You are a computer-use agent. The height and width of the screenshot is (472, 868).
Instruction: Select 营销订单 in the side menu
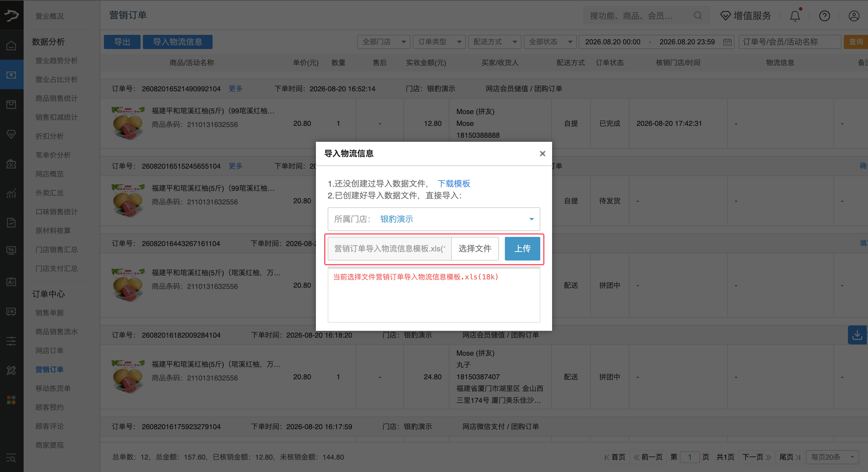[50, 369]
